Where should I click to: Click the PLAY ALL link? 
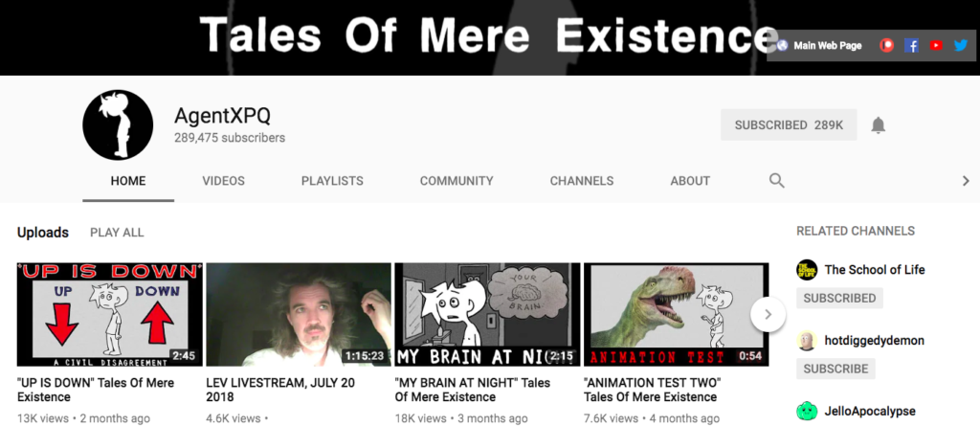117,232
